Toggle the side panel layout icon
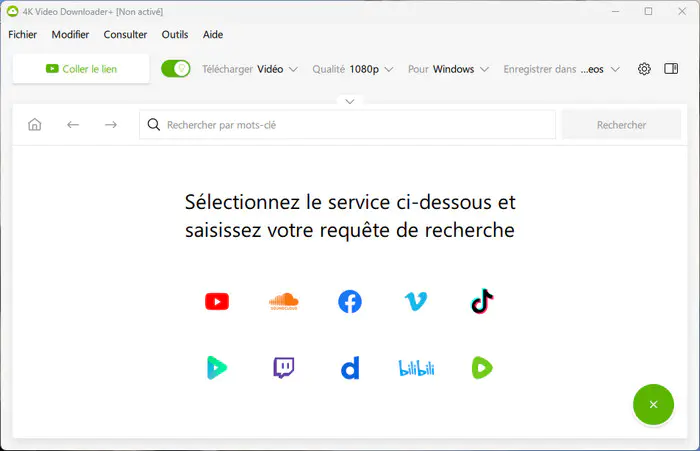Viewport: 700px width, 451px height. click(x=671, y=69)
